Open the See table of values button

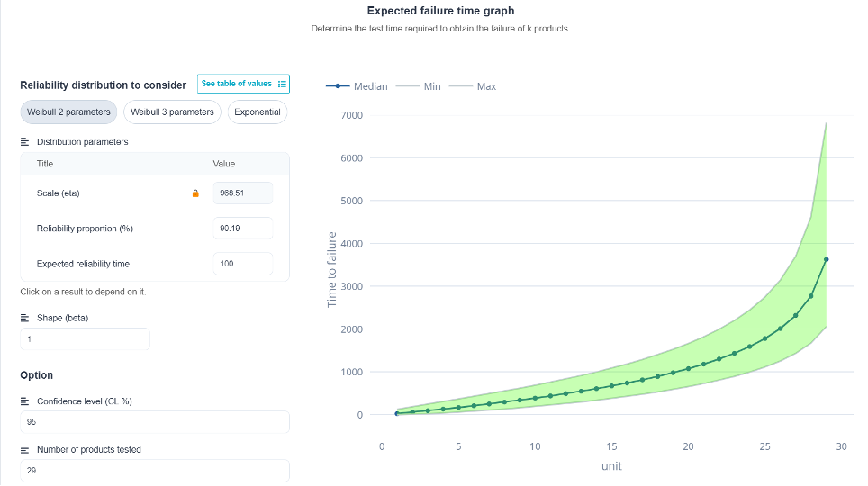244,84
